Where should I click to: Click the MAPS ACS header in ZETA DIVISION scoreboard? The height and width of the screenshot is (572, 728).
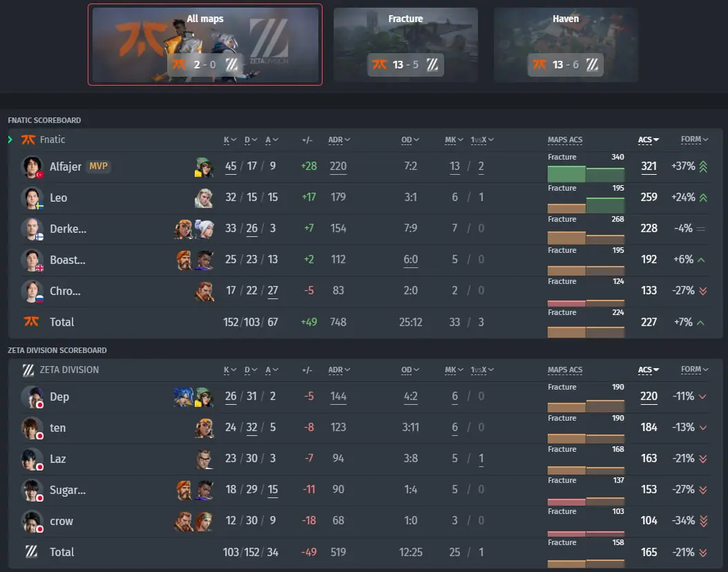tap(565, 370)
